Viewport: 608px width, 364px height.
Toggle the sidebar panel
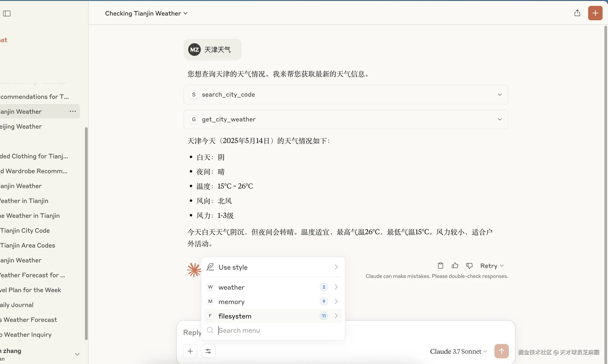pyautogui.click(x=6, y=14)
